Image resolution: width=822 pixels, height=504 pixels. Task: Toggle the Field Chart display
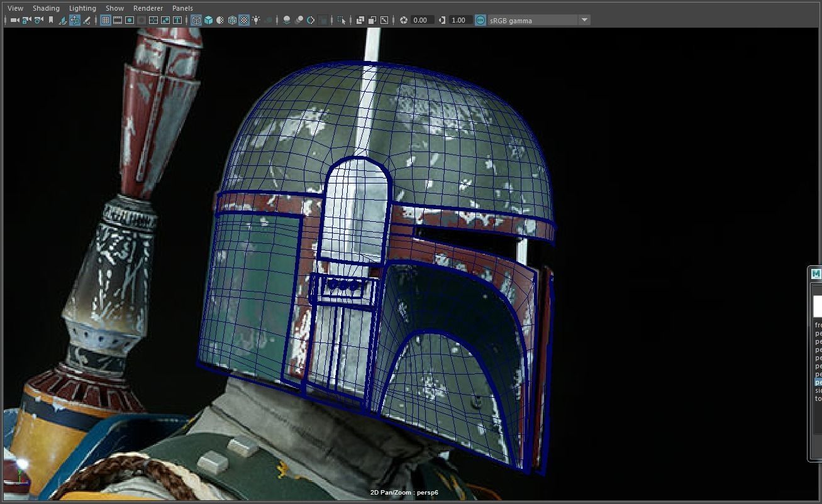click(x=153, y=20)
